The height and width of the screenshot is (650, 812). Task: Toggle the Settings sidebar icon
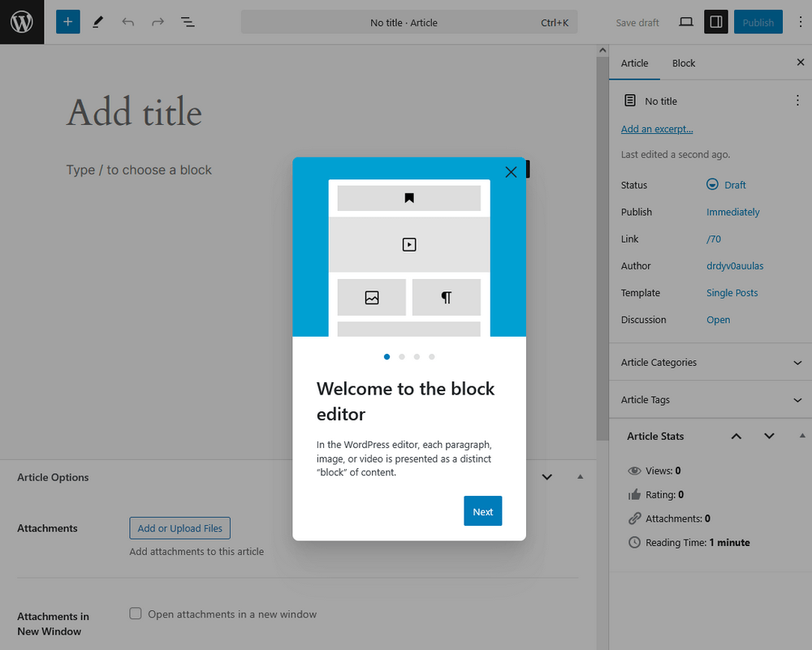click(716, 22)
